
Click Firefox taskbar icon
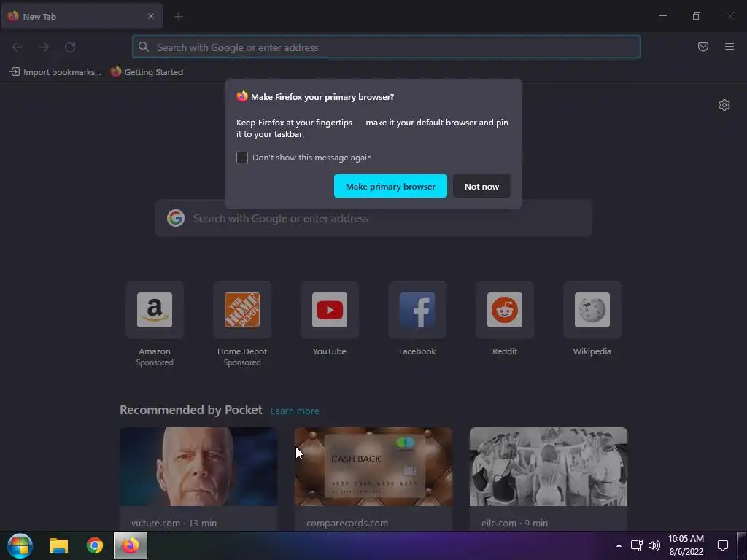pos(131,545)
